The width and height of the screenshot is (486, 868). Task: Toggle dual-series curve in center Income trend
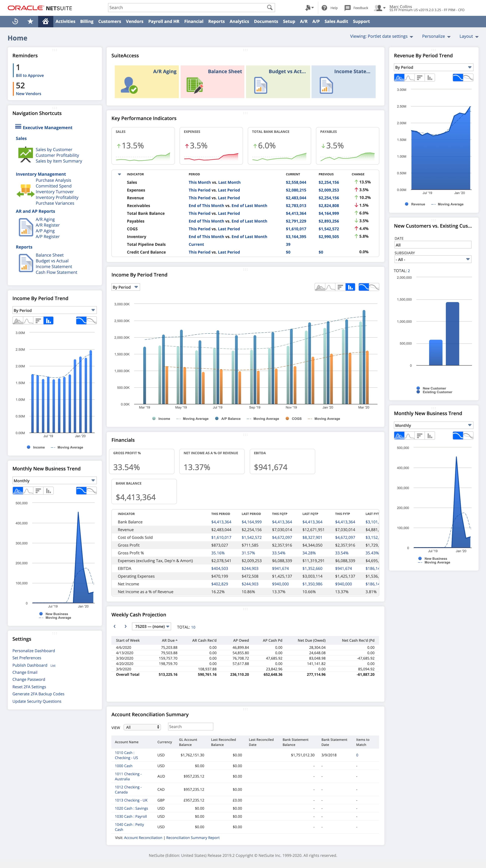point(374,287)
